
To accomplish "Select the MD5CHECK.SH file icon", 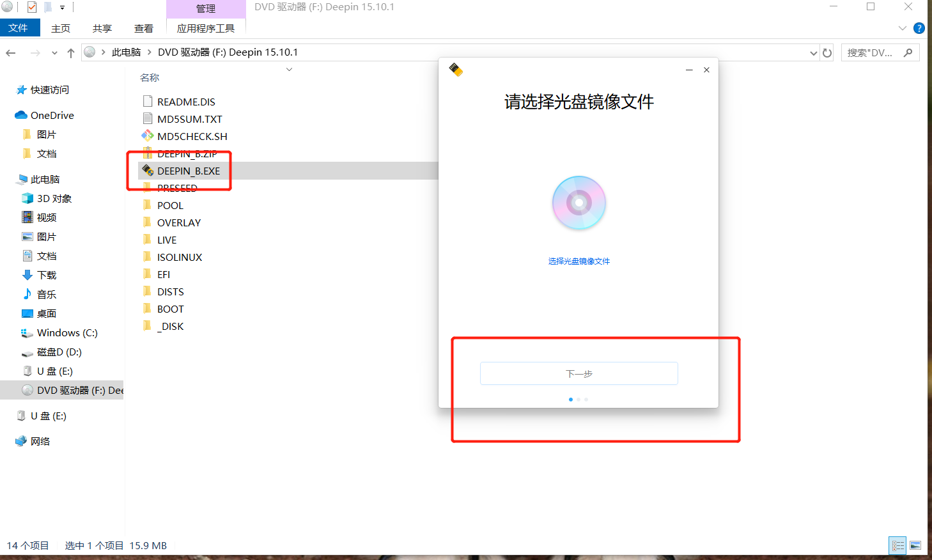I will 148,136.
